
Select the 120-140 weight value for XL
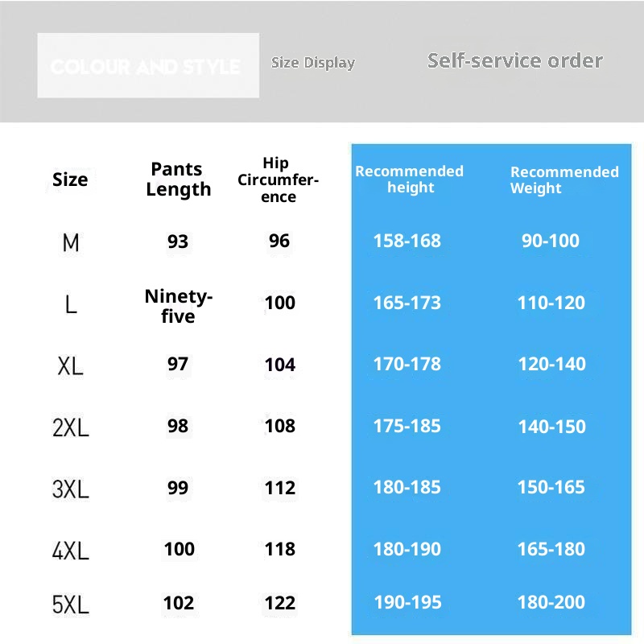click(551, 364)
